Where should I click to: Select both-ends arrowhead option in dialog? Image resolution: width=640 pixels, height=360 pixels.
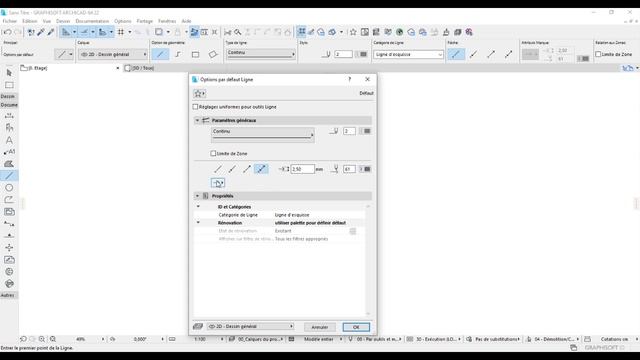261,169
